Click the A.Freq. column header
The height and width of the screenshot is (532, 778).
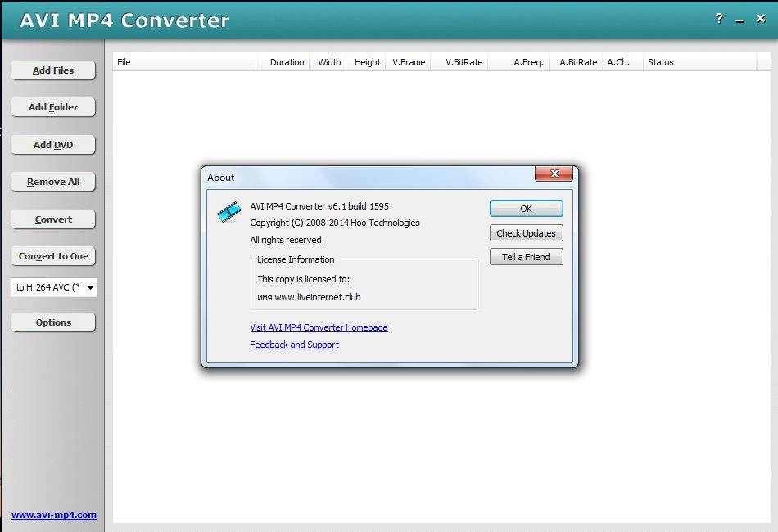coord(518,62)
